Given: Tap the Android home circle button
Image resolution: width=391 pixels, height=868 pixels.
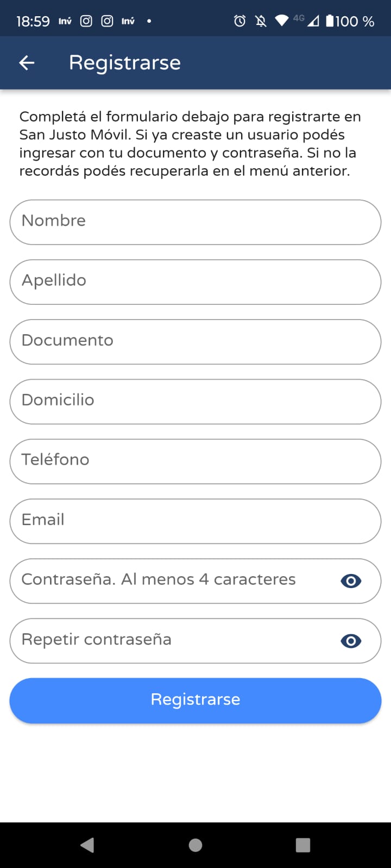Looking at the screenshot, I should pyautogui.click(x=195, y=845).
